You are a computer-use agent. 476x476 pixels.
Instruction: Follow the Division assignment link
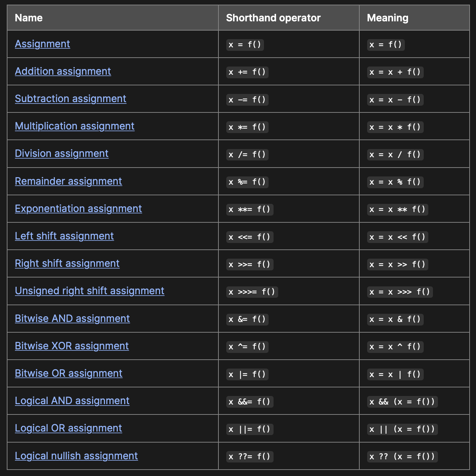pos(62,153)
